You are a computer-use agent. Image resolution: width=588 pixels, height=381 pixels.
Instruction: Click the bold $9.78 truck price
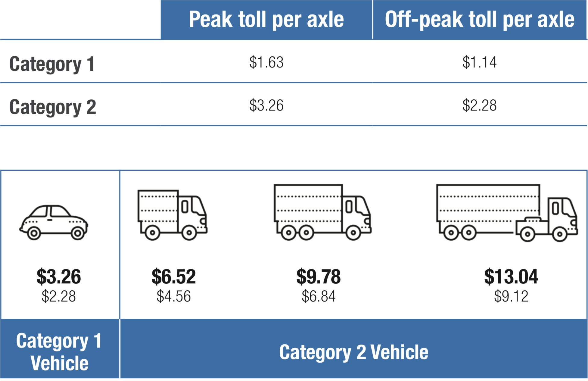click(x=319, y=276)
